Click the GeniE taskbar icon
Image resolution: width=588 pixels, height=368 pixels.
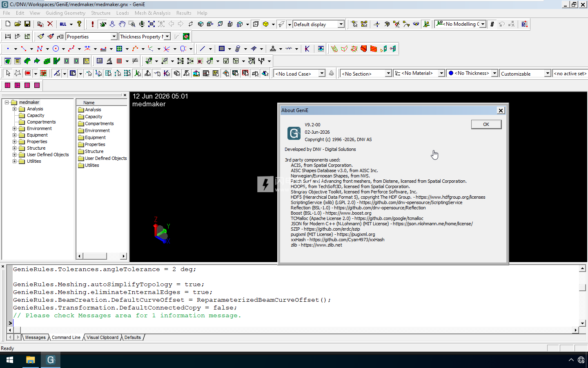51,360
